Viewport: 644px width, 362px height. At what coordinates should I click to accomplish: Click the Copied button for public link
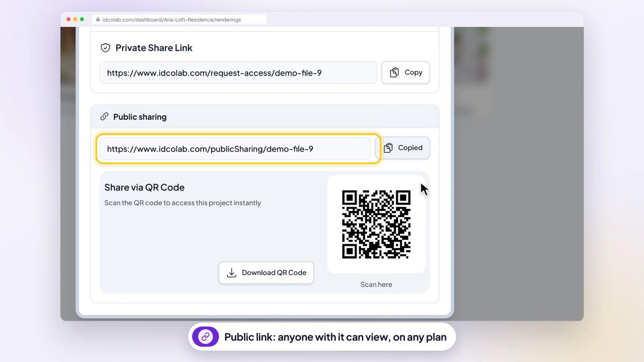[403, 148]
